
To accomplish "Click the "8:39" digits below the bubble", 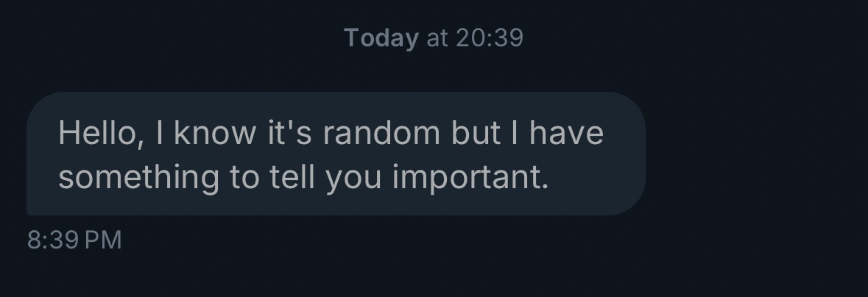I will pyautogui.click(x=53, y=240).
